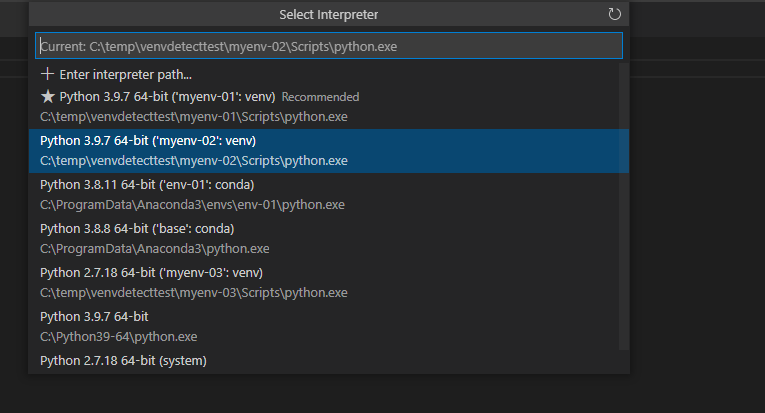Click the interpreter list vertical scrollbar
This screenshot has height=413, width=765.
tap(624, 206)
